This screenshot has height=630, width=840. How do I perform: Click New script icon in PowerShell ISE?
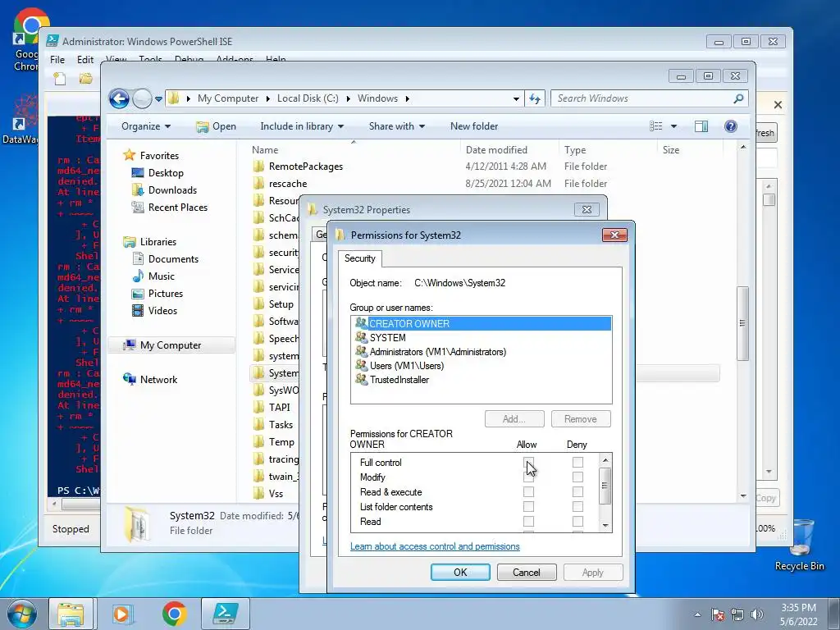(x=59, y=79)
